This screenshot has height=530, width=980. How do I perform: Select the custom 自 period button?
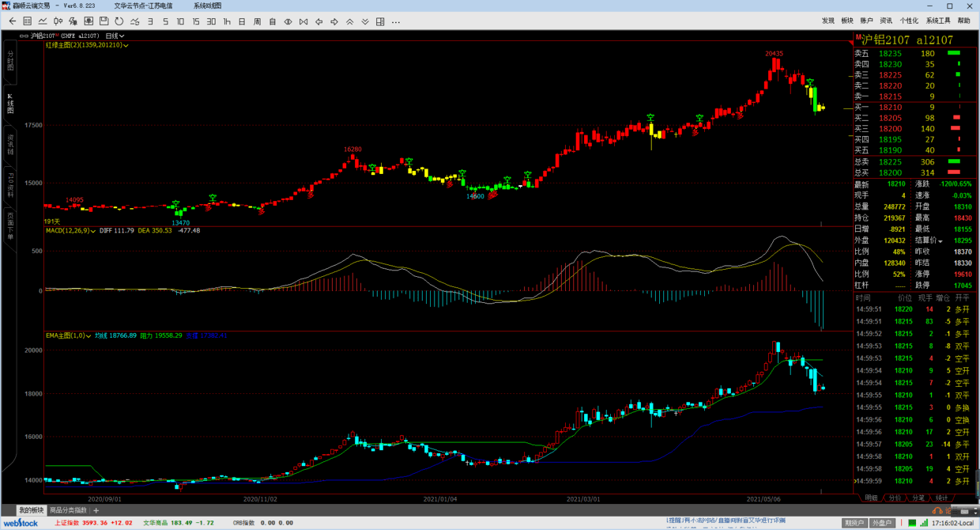pyautogui.click(x=273, y=21)
